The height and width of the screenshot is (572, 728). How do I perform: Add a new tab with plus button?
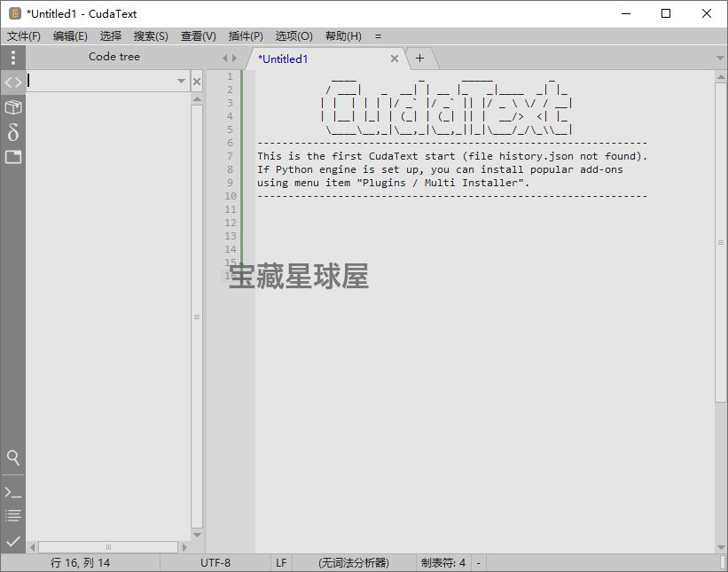point(419,58)
